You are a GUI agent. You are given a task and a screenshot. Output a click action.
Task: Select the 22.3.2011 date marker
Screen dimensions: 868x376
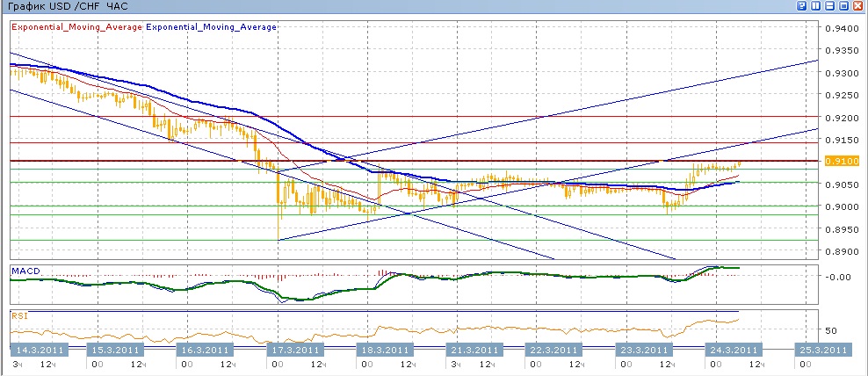pyautogui.click(x=554, y=350)
